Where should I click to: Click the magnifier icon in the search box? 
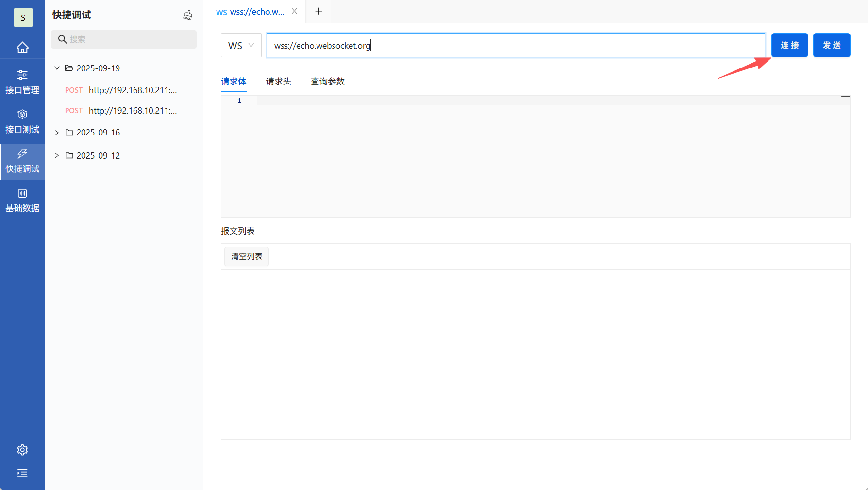[63, 39]
